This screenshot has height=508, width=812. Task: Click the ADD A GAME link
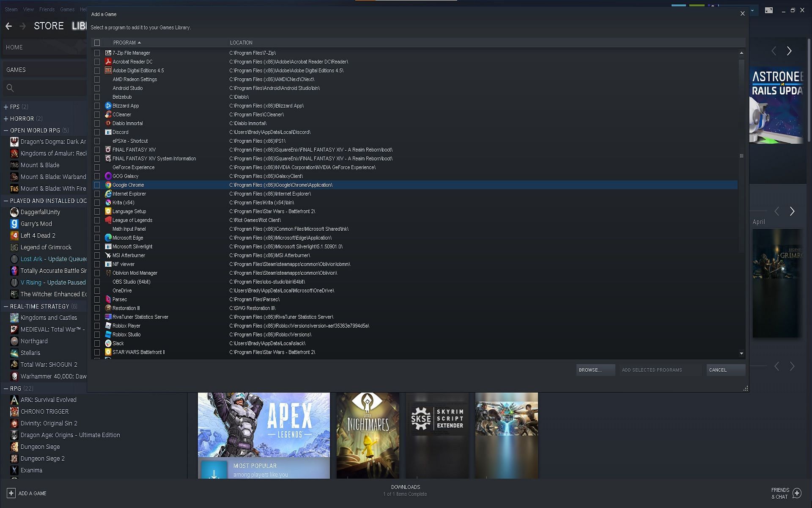tap(33, 494)
